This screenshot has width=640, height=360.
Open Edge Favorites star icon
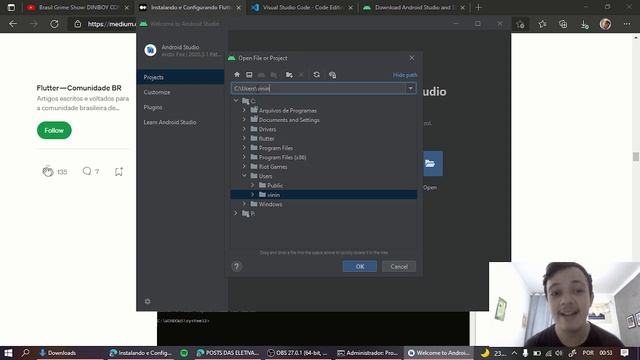tap(542, 24)
